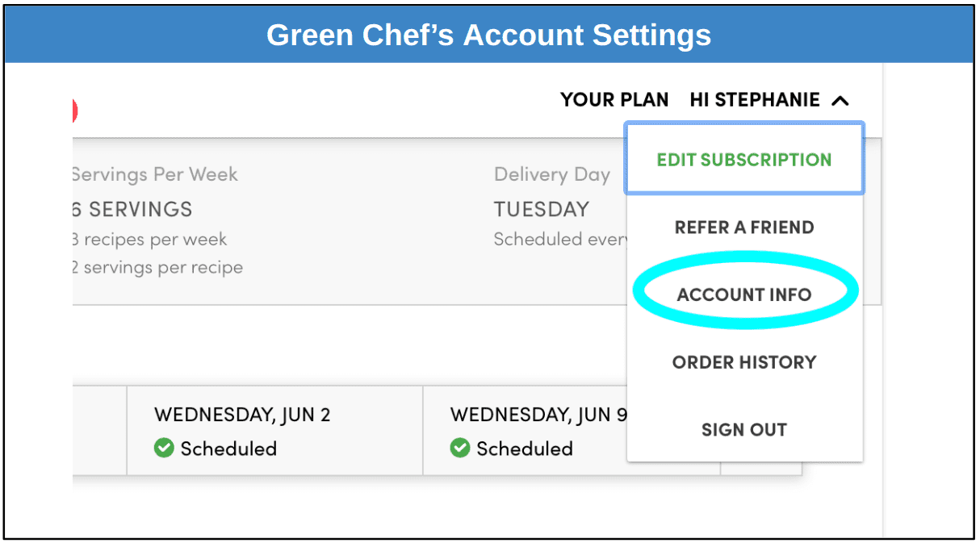Open Edit Subscription menu option
980x543 pixels.
coord(744,159)
